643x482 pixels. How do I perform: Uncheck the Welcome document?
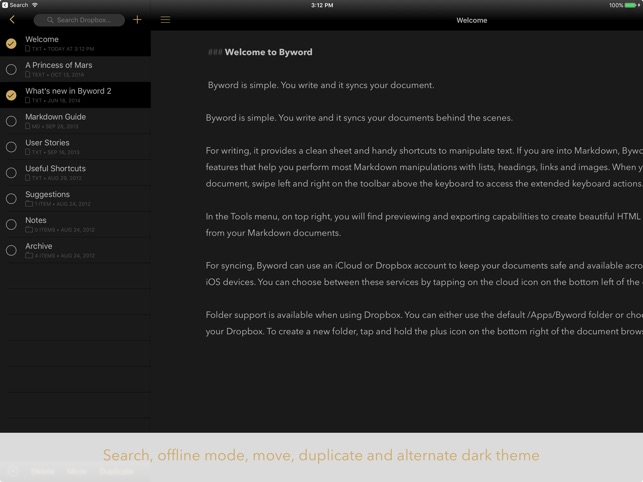(11, 43)
